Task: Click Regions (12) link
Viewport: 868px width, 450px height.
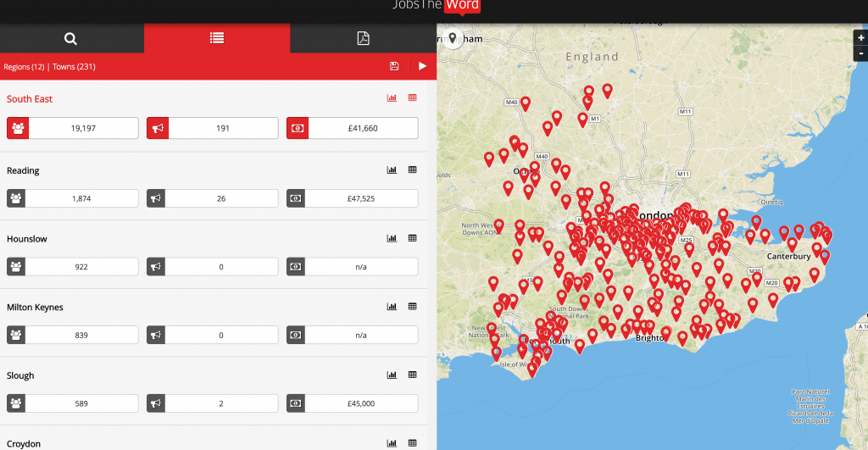Action: point(24,67)
